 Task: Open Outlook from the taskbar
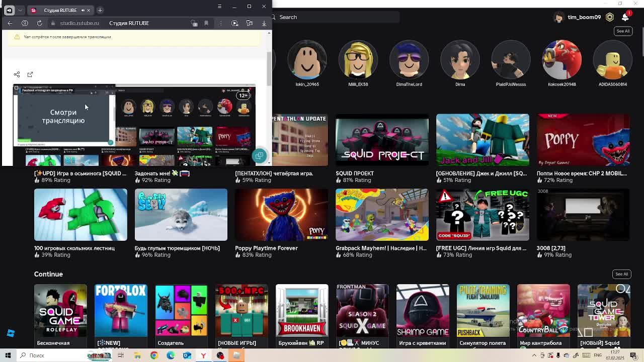click(187, 355)
